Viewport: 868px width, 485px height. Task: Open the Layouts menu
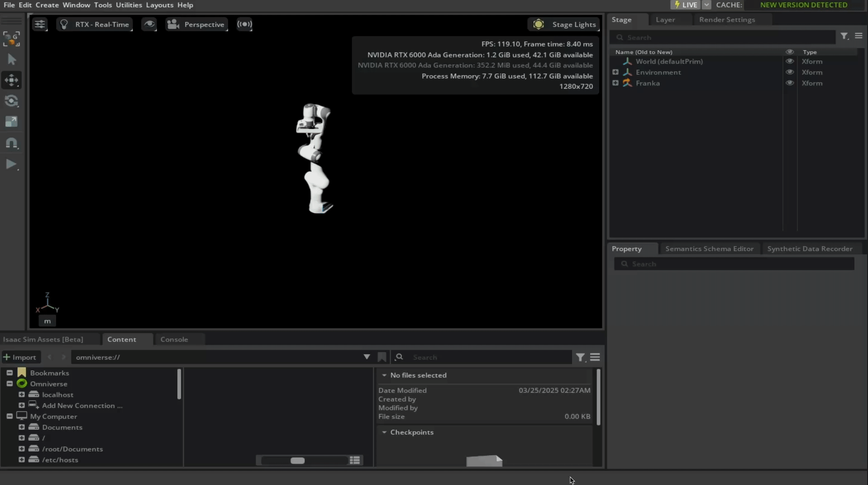tap(160, 5)
